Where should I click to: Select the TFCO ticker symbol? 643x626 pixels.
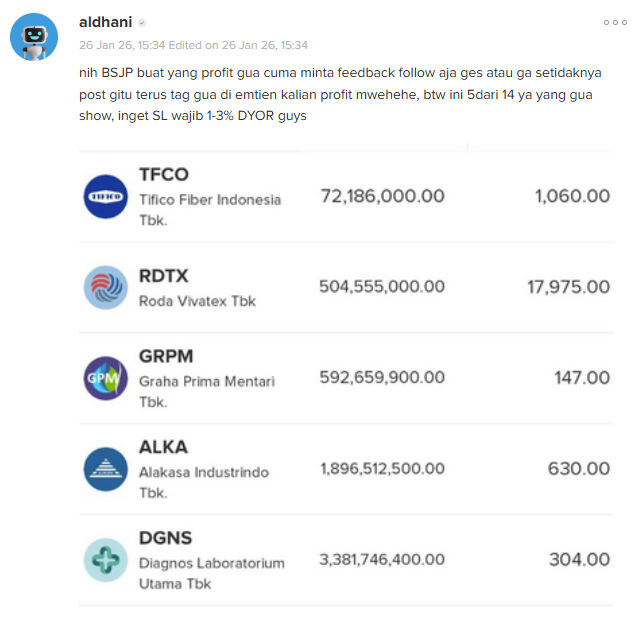click(x=164, y=175)
